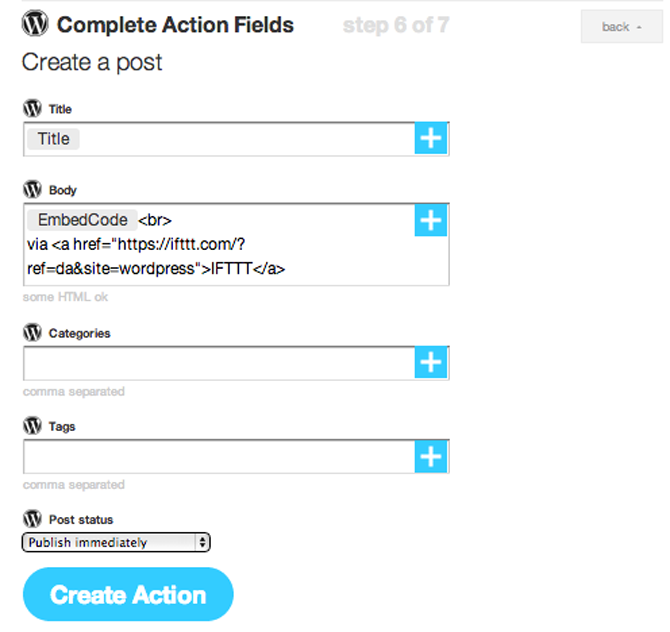Image resolution: width=670 pixels, height=632 pixels.
Task: Click the plus icon beside the Title field
Action: tap(431, 139)
